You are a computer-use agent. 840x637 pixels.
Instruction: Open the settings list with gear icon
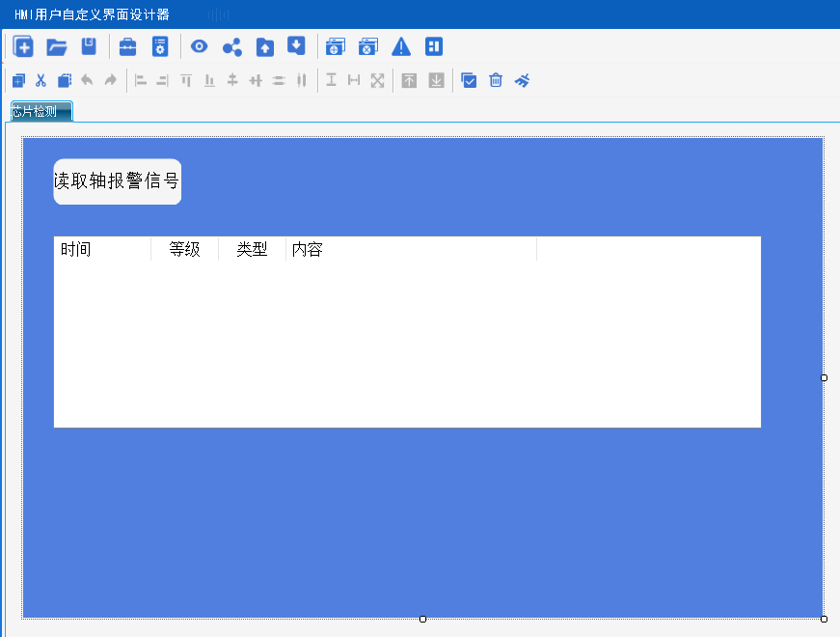[160, 46]
